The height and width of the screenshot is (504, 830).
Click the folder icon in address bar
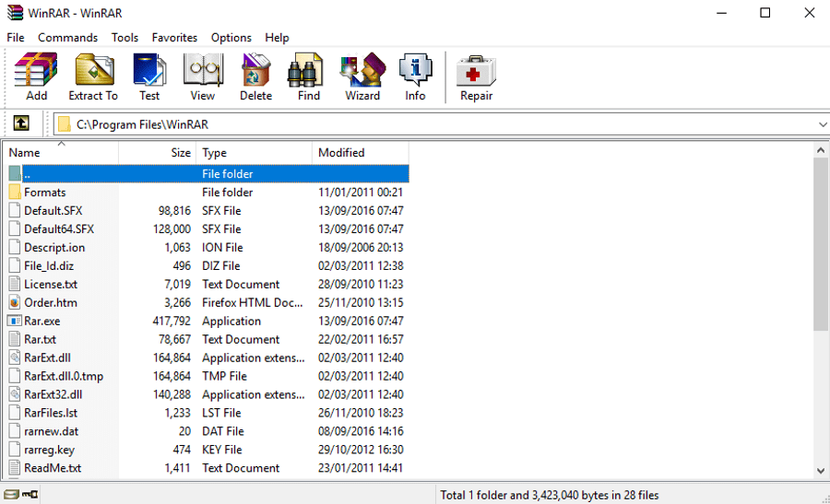64,124
